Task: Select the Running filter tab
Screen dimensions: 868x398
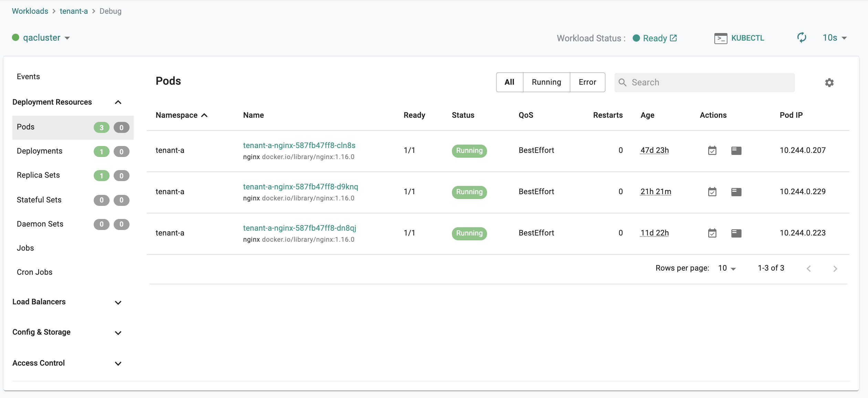Action: pos(546,82)
